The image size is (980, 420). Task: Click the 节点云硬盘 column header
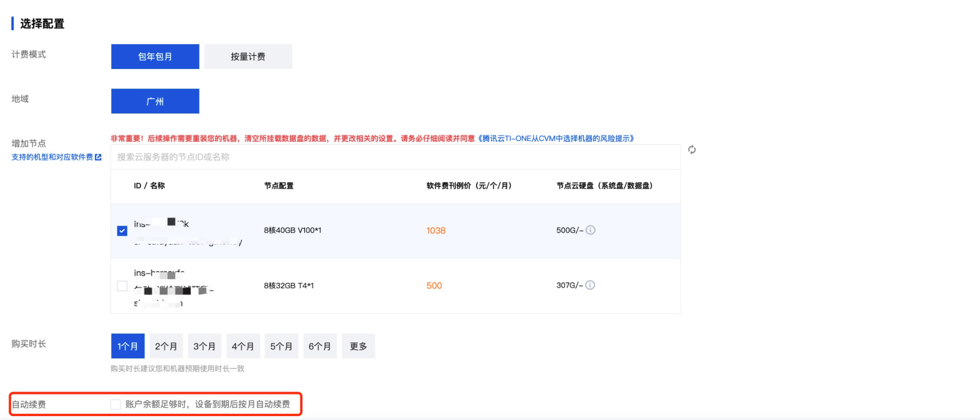[604, 186]
